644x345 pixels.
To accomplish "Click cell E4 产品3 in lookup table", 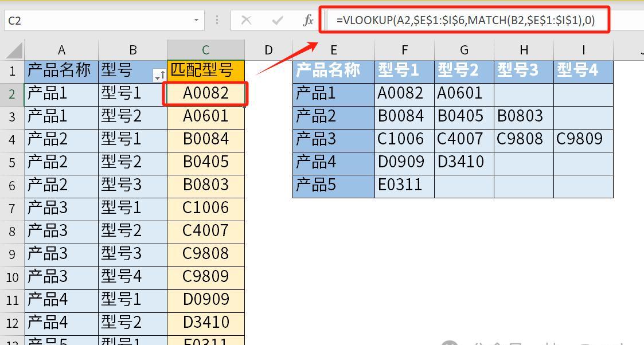I will (334, 140).
